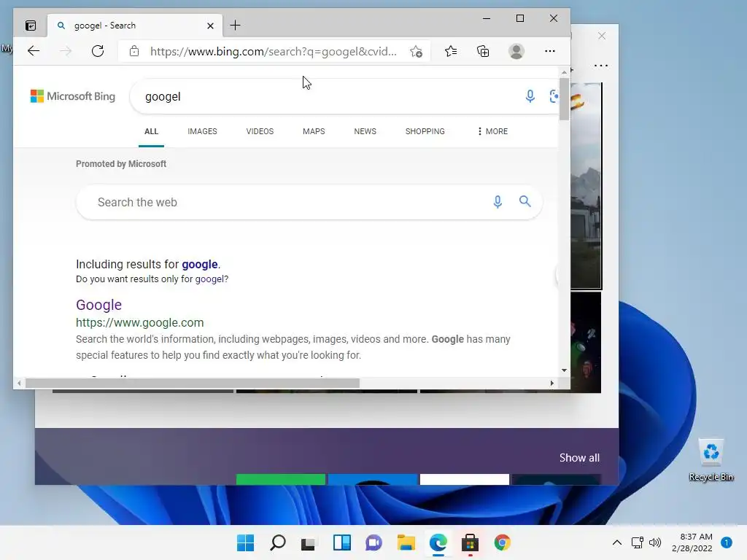The width and height of the screenshot is (747, 560).
Task: Launch Google Chrome from the taskbar
Action: tap(502, 542)
